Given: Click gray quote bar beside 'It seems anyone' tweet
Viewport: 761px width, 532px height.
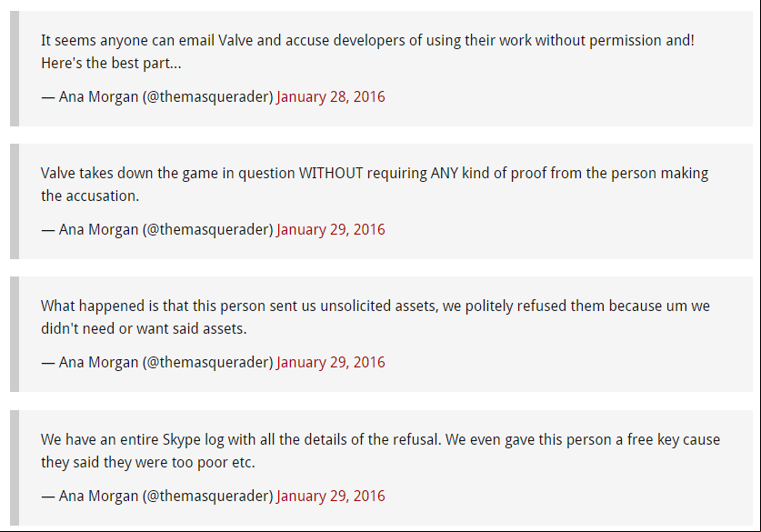Looking at the screenshot, I should tap(15, 68).
